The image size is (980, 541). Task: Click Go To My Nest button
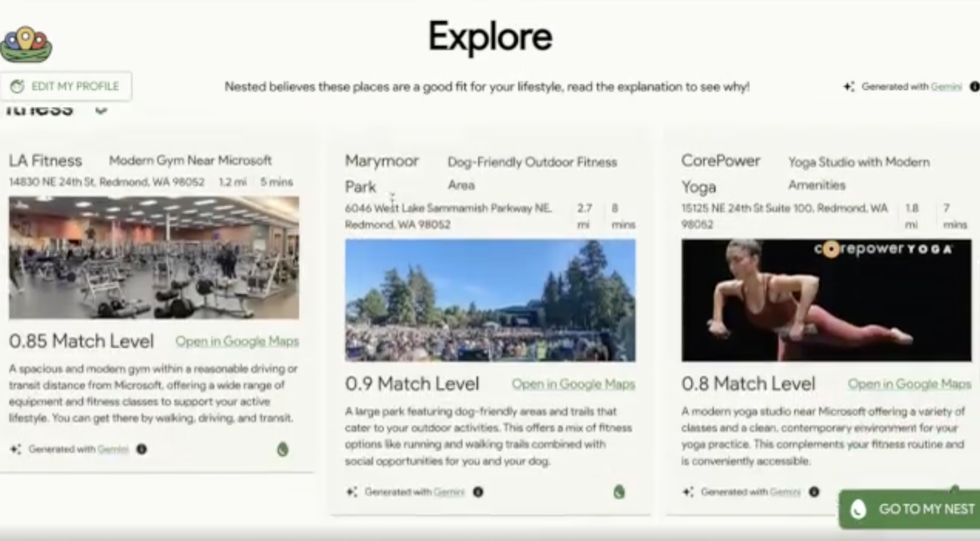[910, 509]
